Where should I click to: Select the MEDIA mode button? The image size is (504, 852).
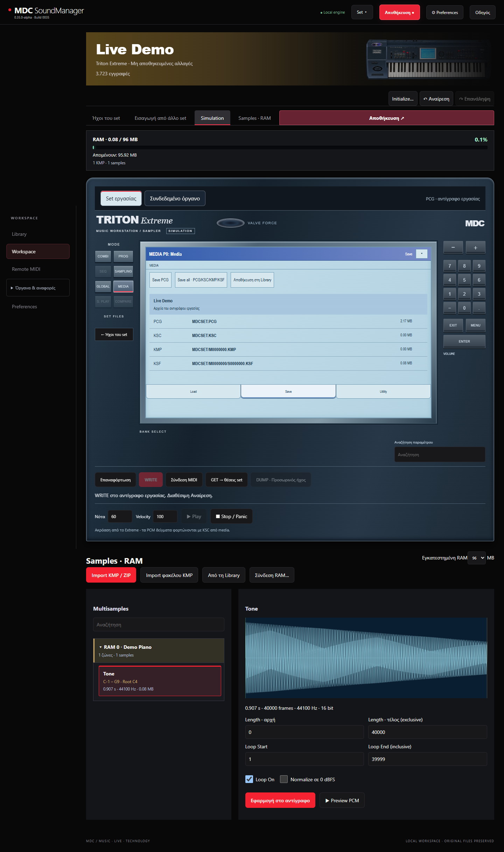click(x=123, y=286)
